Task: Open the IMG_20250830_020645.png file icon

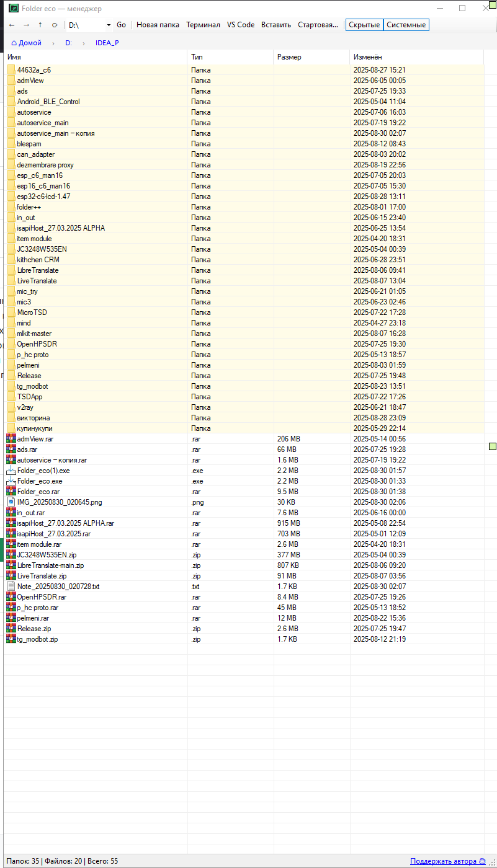Action: tap(11, 502)
